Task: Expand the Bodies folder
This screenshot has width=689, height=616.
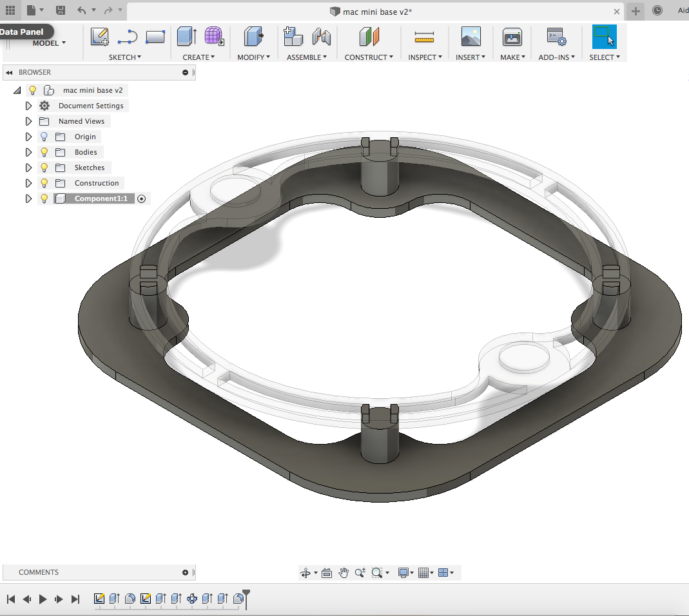Action: (x=28, y=152)
